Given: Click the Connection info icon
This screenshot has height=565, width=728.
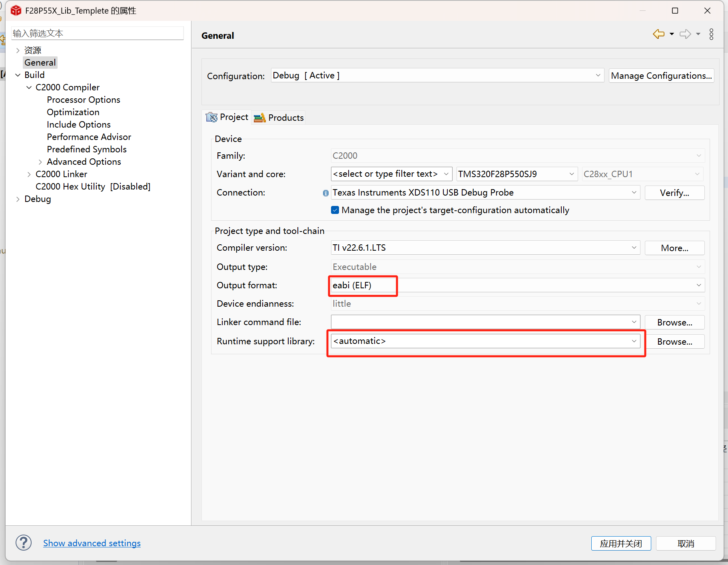Looking at the screenshot, I should [326, 193].
